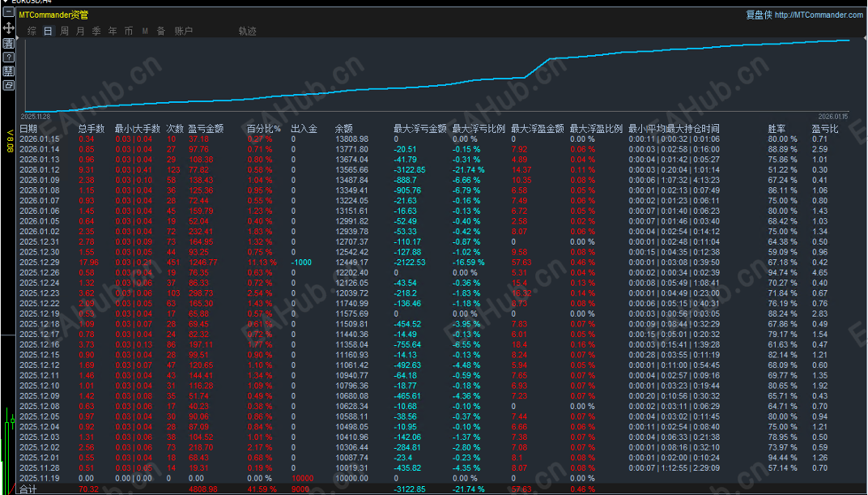The image size is (868, 495).
Task: Select the 2026.01.12 date row
Action: click(x=40, y=170)
